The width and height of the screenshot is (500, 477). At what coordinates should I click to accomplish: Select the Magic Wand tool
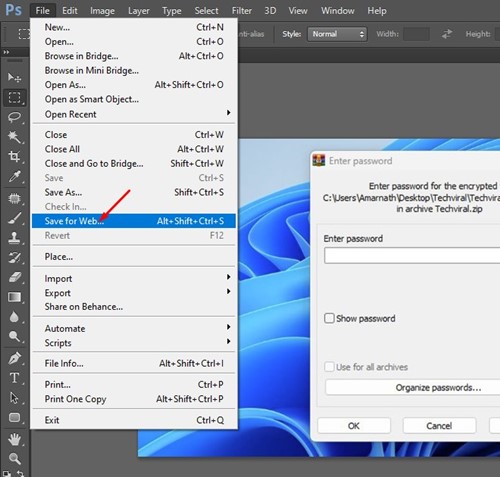coord(14,137)
